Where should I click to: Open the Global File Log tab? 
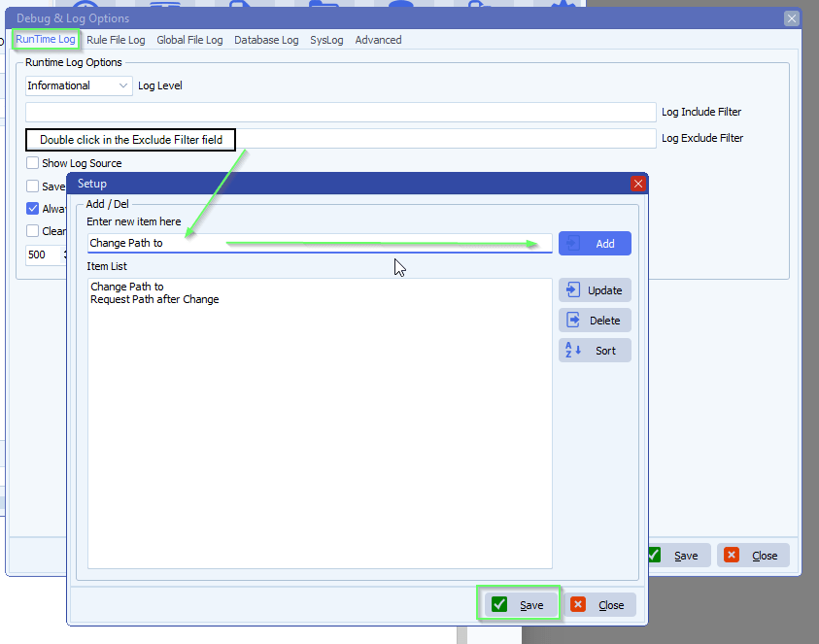[189, 40]
